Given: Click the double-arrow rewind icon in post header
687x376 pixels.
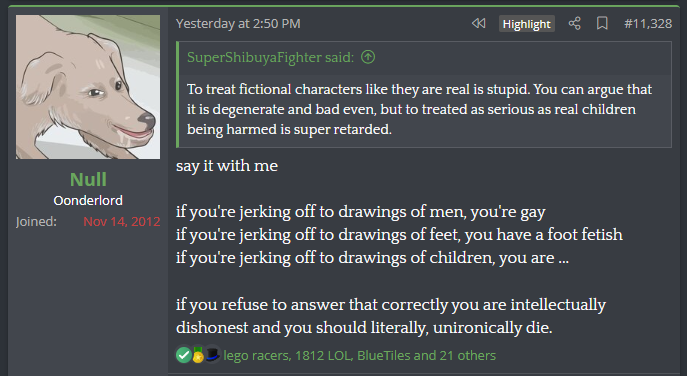Looking at the screenshot, I should (478, 23).
